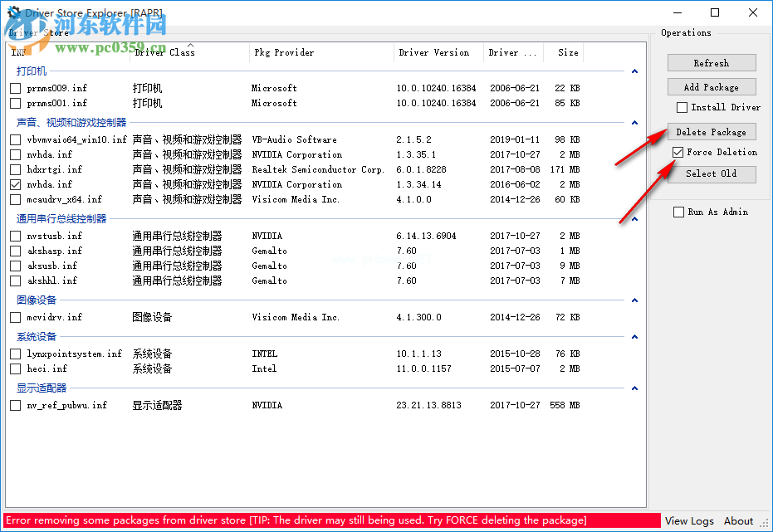This screenshot has width=773, height=532.
Task: Check the nvhda.inf driver checkbox
Action: point(14,154)
